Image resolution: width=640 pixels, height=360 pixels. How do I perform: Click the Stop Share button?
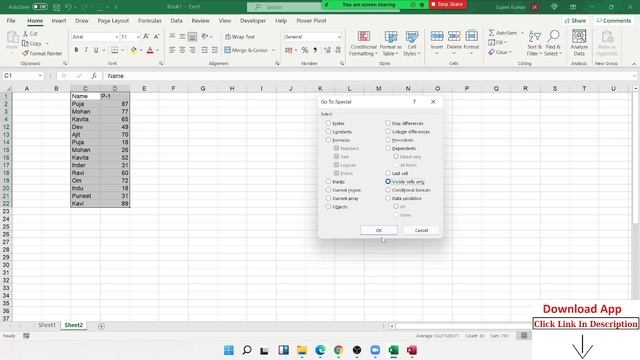coord(447,4)
